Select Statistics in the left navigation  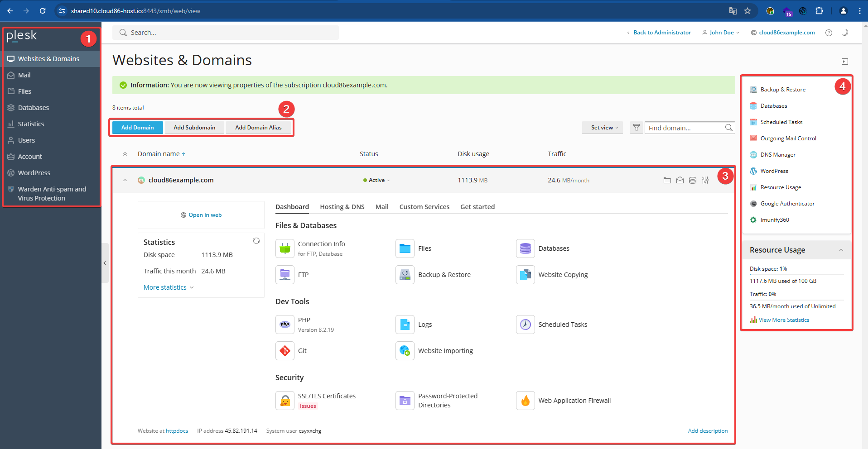[31, 124]
